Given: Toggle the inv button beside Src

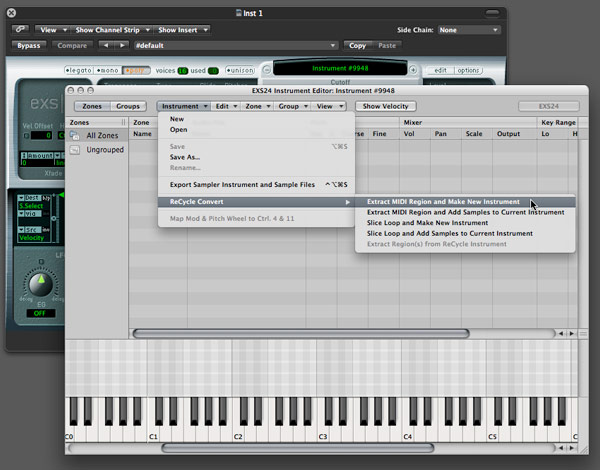Looking at the screenshot, I should click(46, 230).
